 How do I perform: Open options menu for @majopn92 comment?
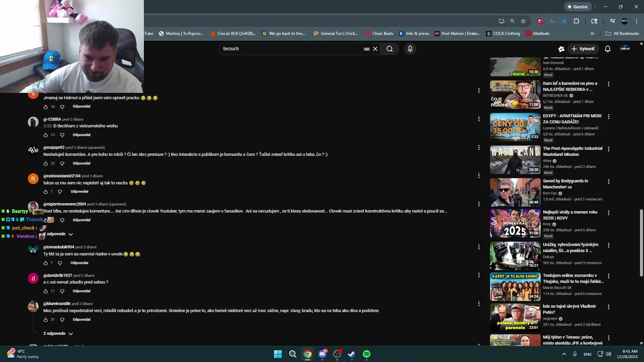pyautogui.click(x=478, y=147)
